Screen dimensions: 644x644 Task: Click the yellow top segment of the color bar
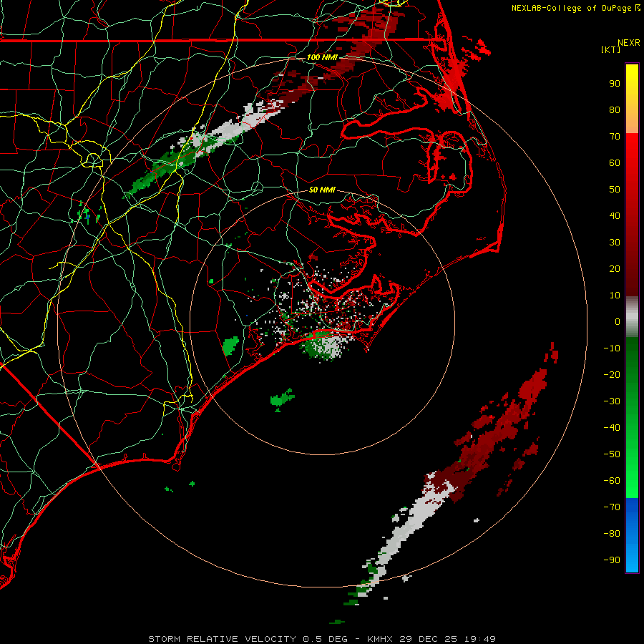[x=632, y=99]
